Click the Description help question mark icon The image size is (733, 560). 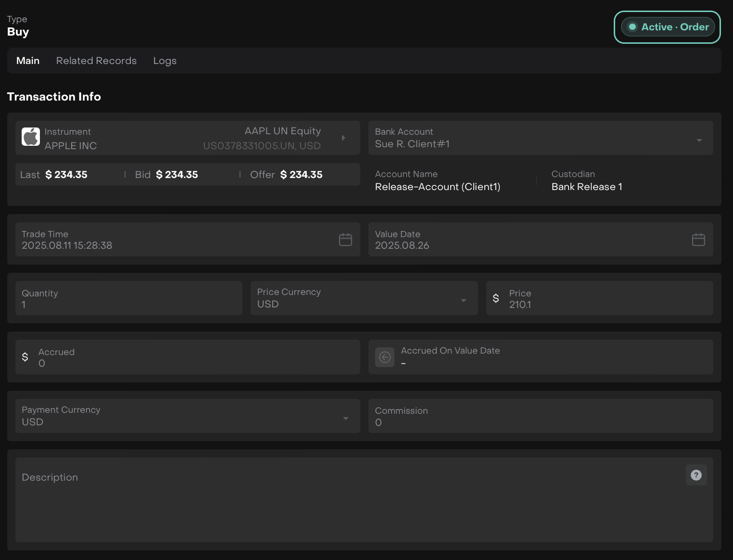[x=696, y=475]
